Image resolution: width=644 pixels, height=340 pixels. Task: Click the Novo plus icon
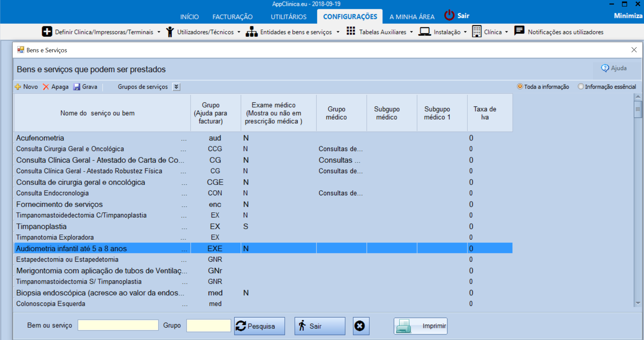pyautogui.click(x=18, y=87)
